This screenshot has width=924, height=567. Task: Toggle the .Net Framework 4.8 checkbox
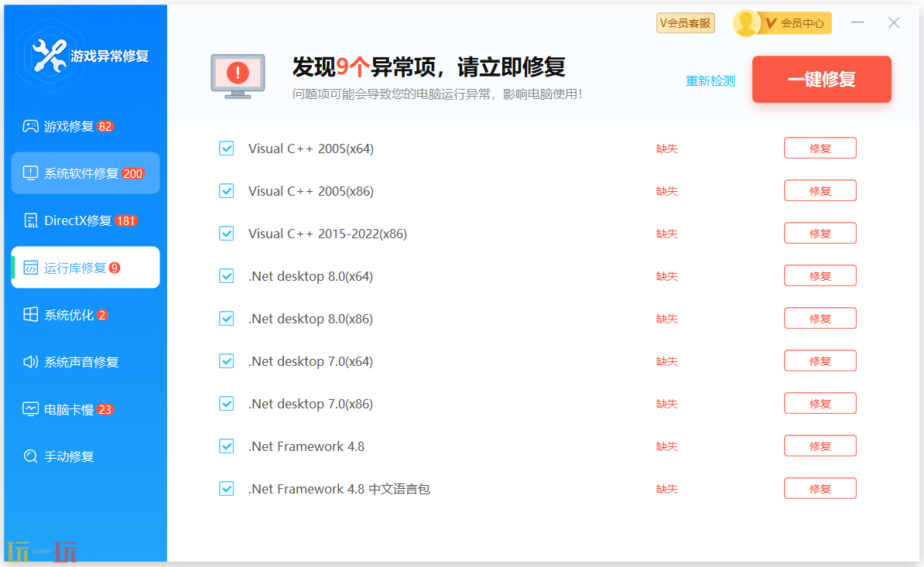click(x=226, y=446)
